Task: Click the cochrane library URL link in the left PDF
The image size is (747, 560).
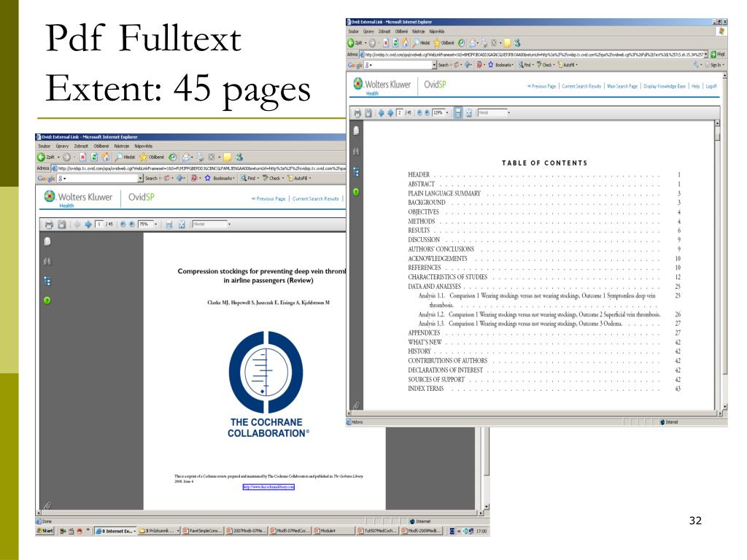Action: (268, 486)
